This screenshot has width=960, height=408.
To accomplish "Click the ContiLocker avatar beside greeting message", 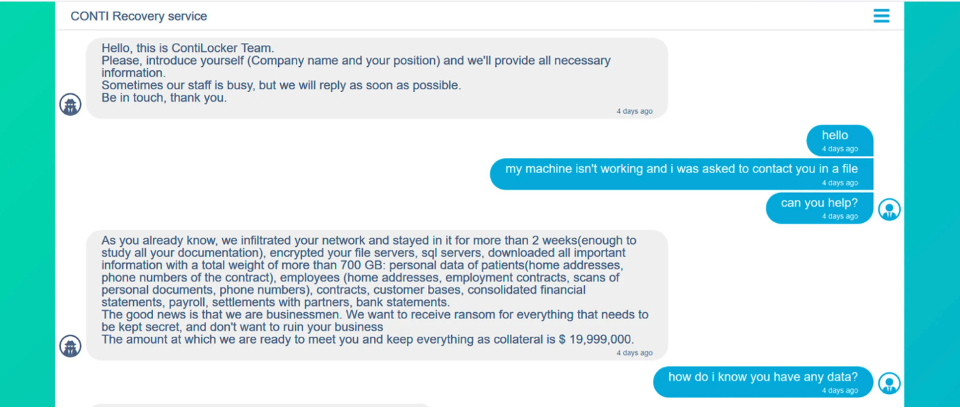I will 70,104.
